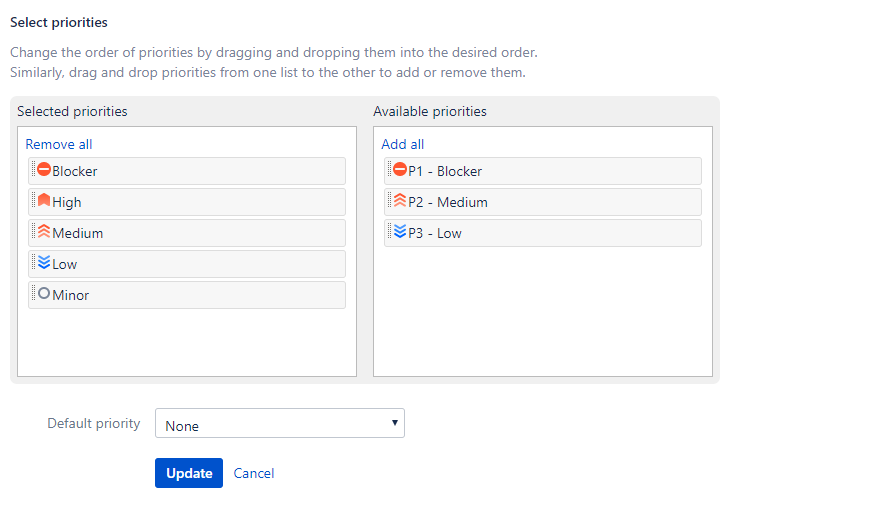Click the P1 - Blocker red icon

point(400,170)
